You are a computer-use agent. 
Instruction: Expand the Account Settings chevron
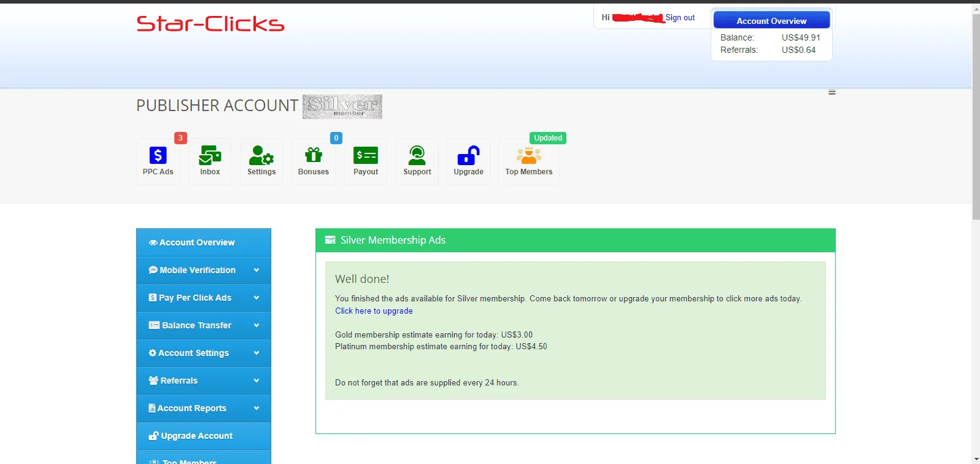(257, 353)
